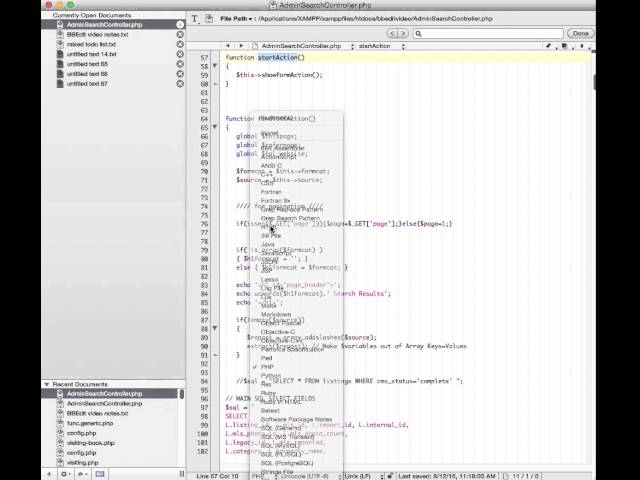Choose Lasso from the language menu
Image resolution: width=640 pixels, height=480 pixels.
coord(269,280)
